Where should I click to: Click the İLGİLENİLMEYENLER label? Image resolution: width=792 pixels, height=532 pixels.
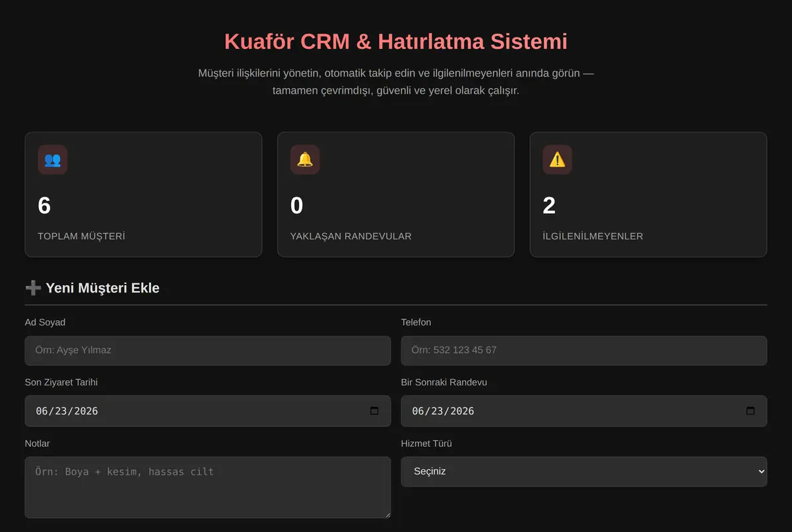click(x=593, y=236)
